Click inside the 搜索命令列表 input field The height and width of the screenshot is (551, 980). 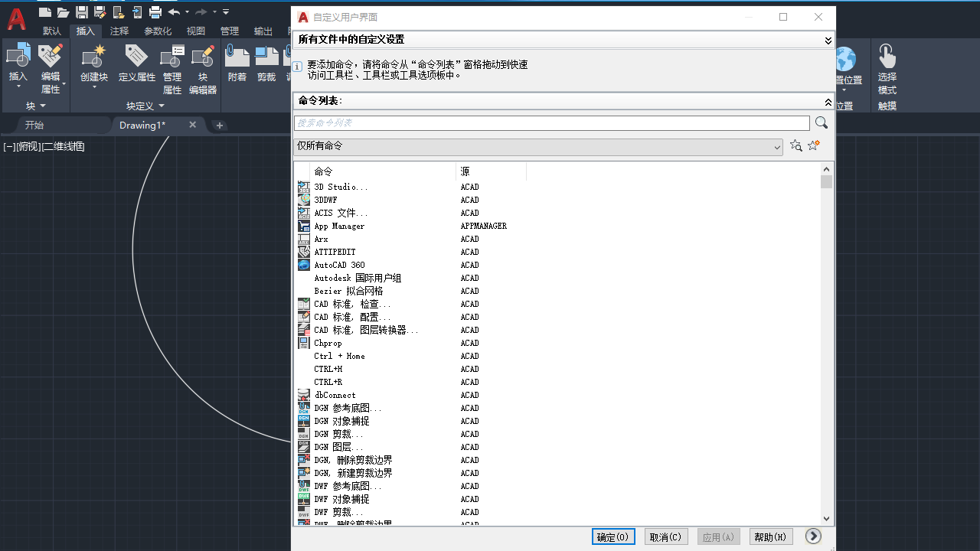click(536, 123)
